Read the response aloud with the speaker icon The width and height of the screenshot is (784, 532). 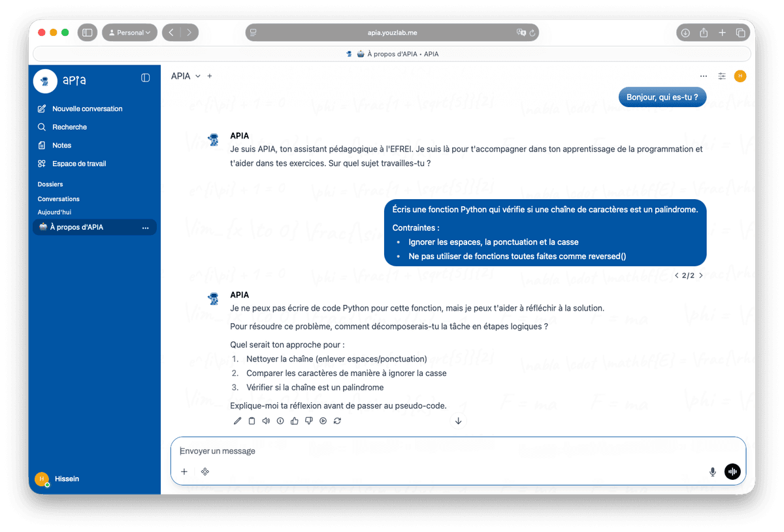[x=266, y=420]
